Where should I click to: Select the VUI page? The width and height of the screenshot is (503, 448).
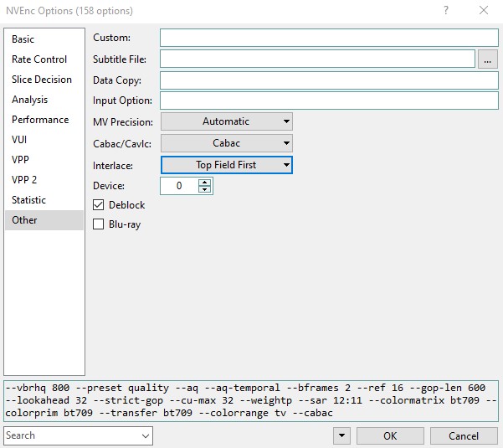point(44,140)
